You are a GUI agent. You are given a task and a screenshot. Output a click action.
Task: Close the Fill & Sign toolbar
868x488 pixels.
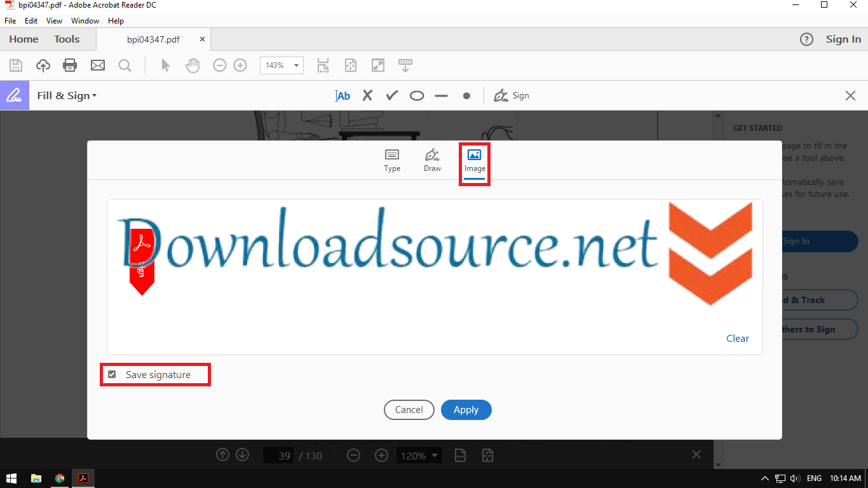[x=850, y=96]
